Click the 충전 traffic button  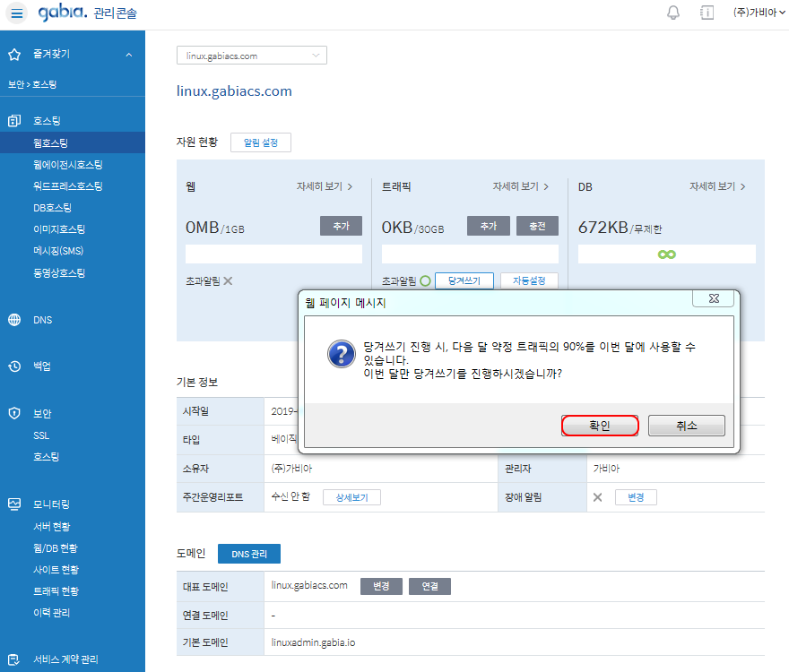[537, 226]
